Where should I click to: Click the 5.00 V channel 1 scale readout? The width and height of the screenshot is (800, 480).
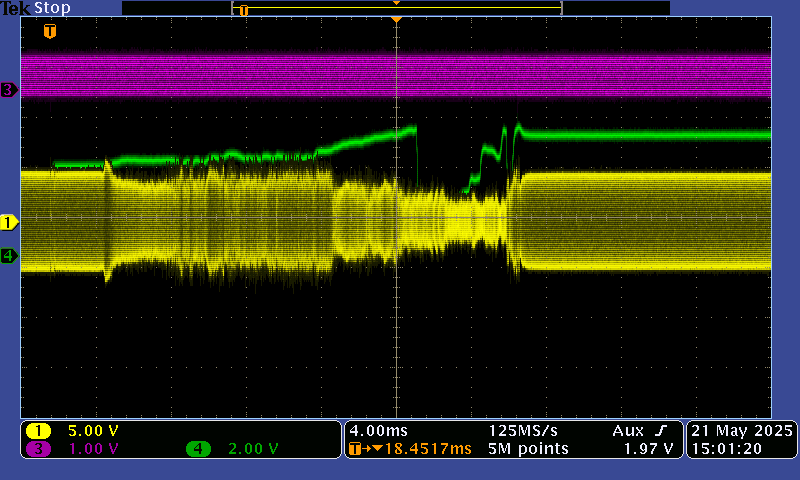(93, 431)
